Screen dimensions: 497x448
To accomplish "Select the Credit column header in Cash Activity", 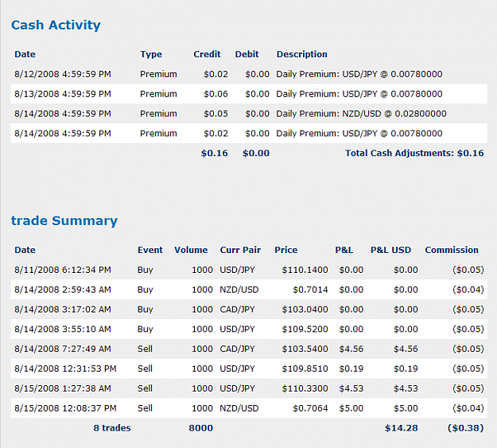I will [x=207, y=54].
